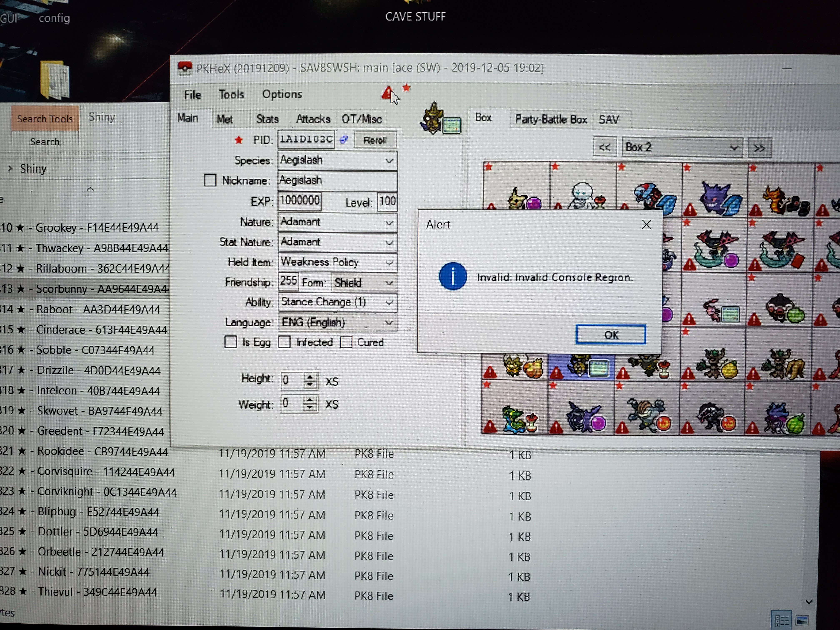Expand the Shiny folder in Explorer

coord(10,168)
